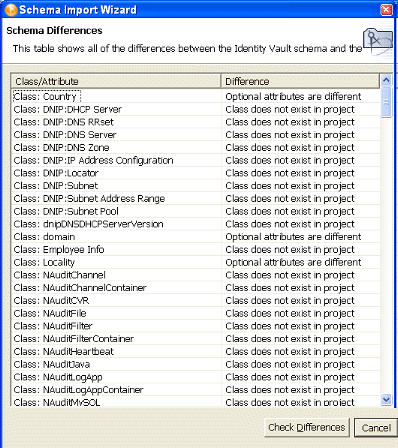The image size is (398, 448).
Task: Select Class: NAuditChannelContainer row
Action: [x=196, y=288]
